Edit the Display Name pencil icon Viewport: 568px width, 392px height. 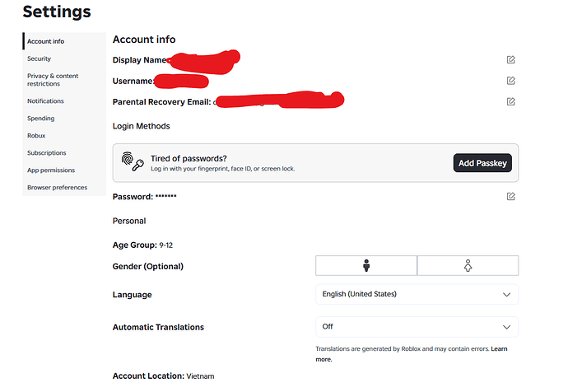point(510,60)
